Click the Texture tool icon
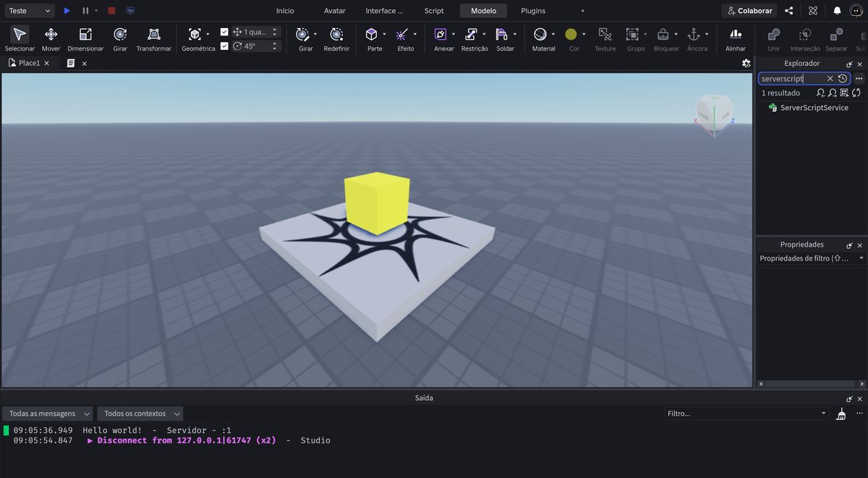This screenshot has height=478, width=868. tap(605, 34)
